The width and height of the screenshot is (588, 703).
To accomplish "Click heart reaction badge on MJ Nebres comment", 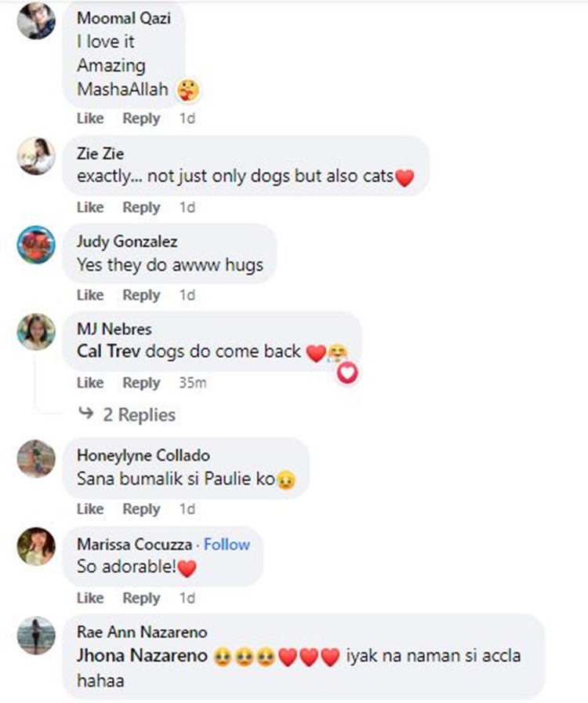I will [347, 373].
